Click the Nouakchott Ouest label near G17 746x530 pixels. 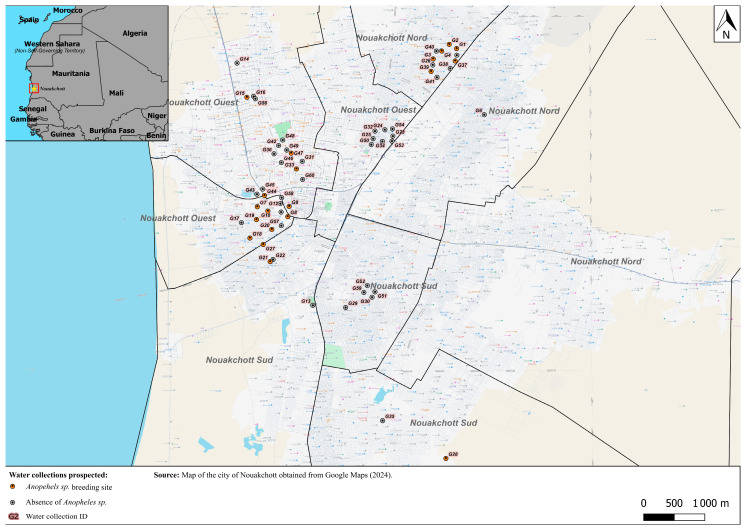coord(178,218)
